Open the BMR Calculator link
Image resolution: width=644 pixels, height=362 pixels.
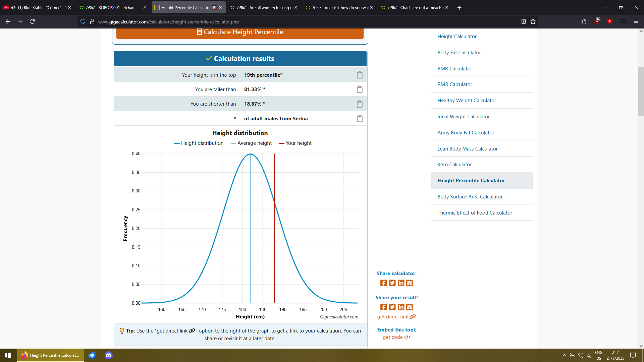pyautogui.click(x=454, y=69)
